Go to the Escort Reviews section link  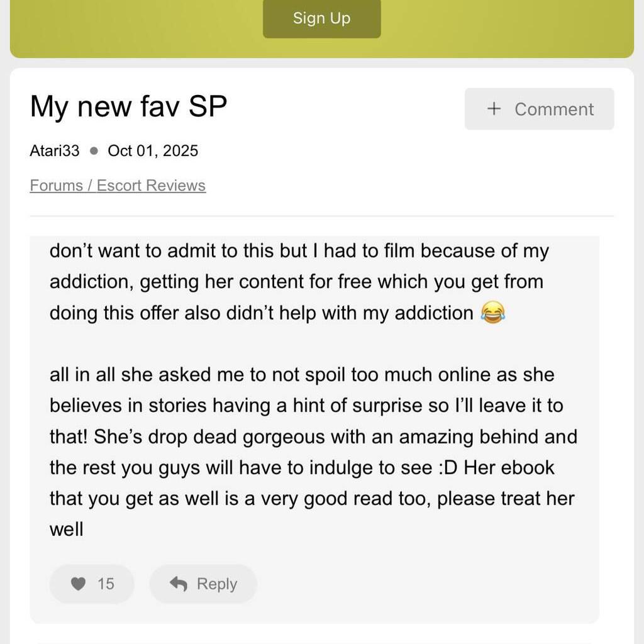coord(151,186)
